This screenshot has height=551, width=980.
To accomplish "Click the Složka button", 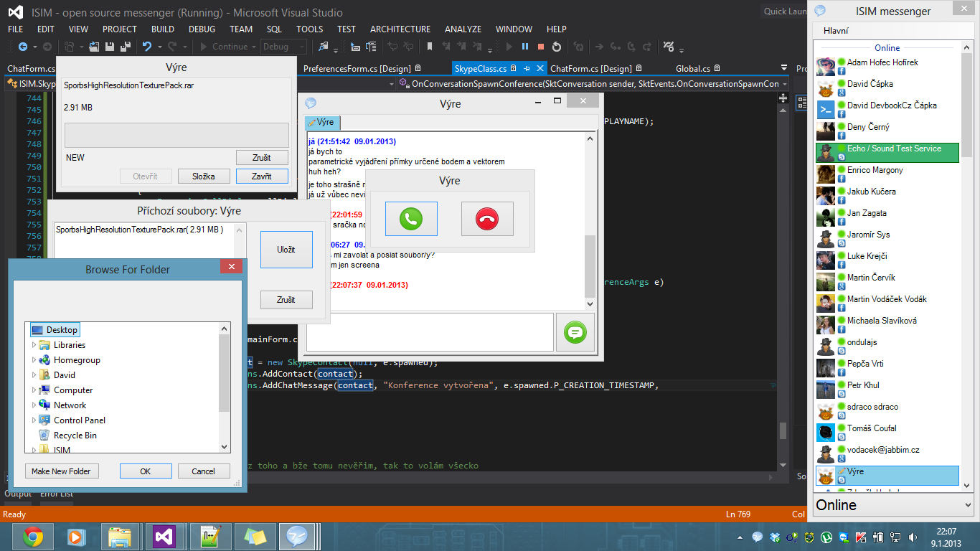I will [x=204, y=176].
